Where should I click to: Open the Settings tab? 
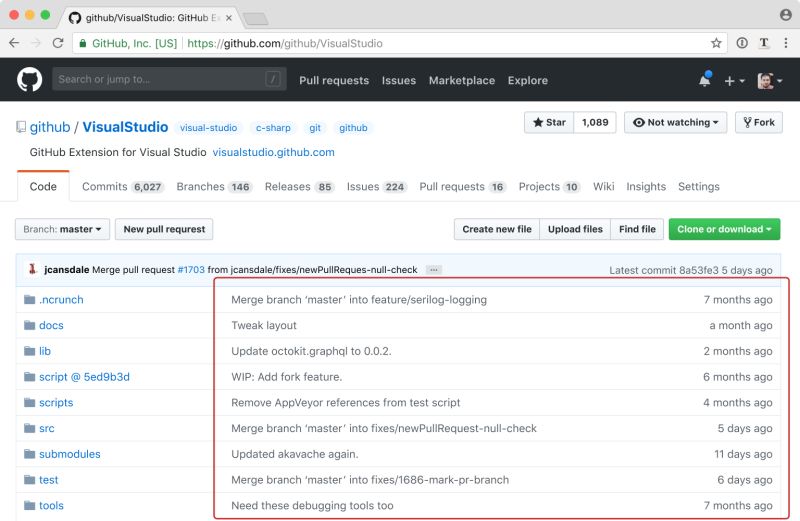698,187
